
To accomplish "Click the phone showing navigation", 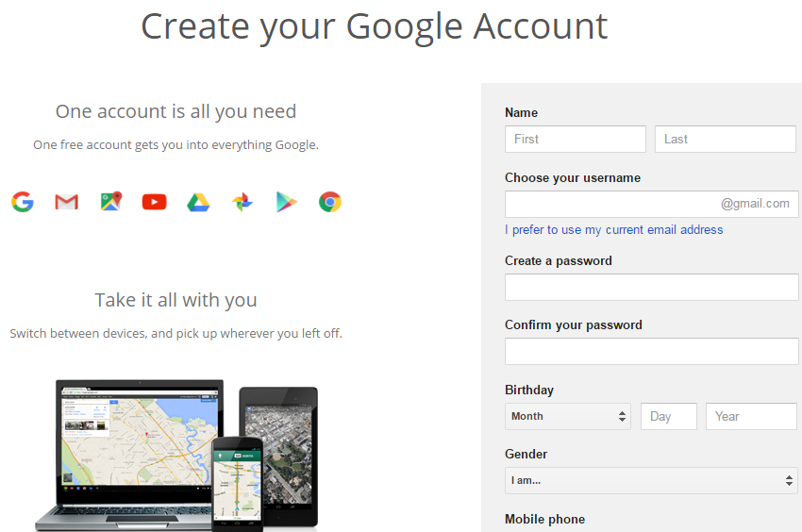I will pos(238,484).
